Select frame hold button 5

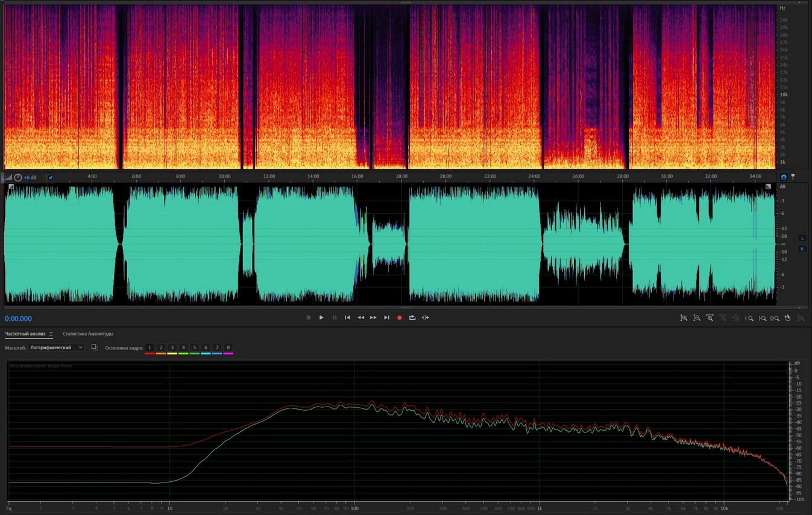tap(194, 348)
